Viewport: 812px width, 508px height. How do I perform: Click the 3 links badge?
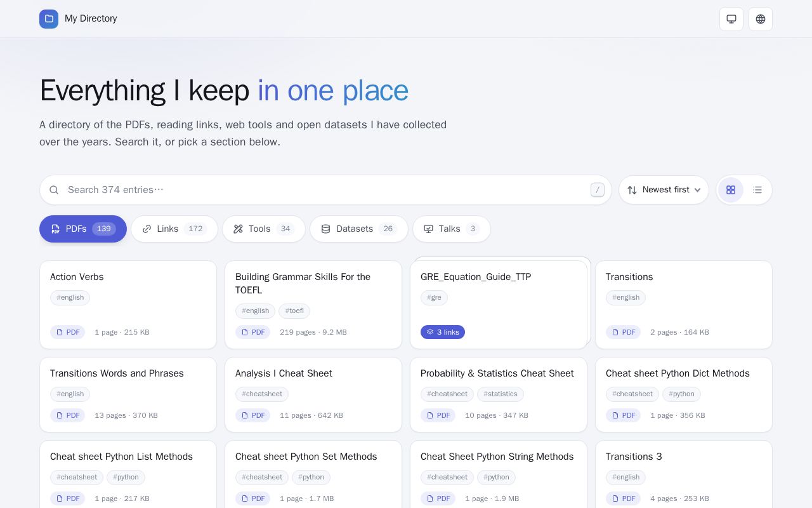[x=443, y=332]
